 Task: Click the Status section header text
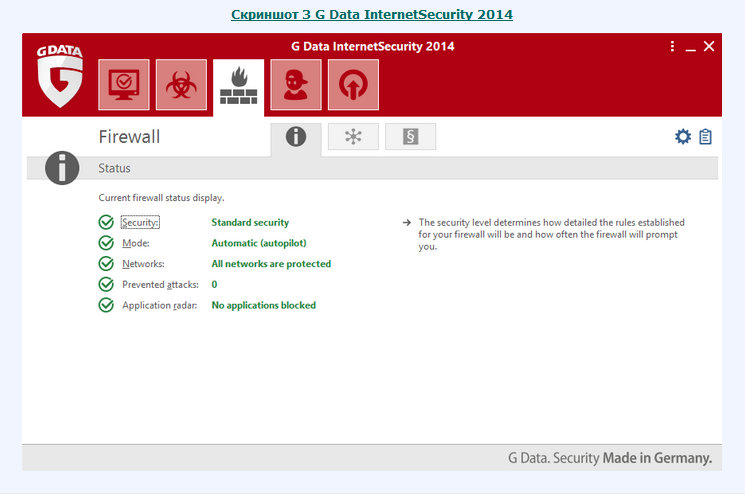click(x=114, y=168)
